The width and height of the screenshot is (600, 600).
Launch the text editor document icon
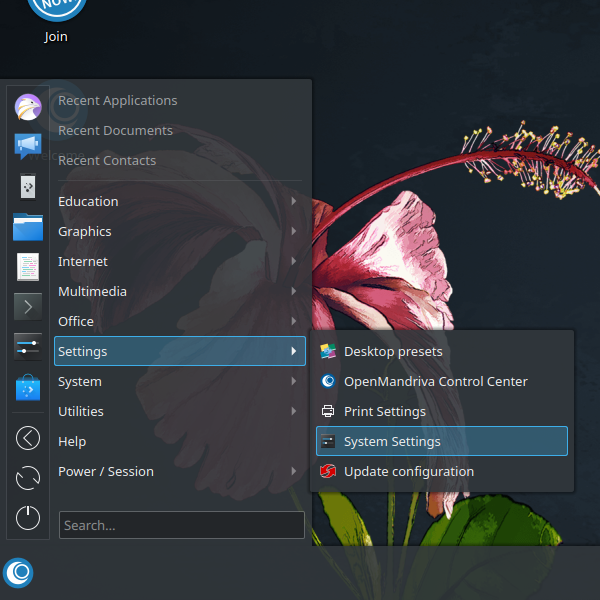28,267
